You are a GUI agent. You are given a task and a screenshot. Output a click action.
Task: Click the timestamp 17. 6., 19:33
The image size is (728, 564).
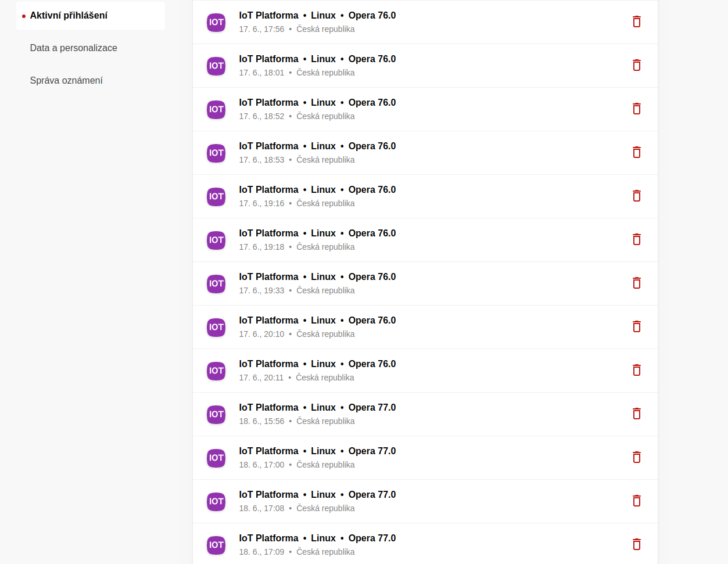261,290
